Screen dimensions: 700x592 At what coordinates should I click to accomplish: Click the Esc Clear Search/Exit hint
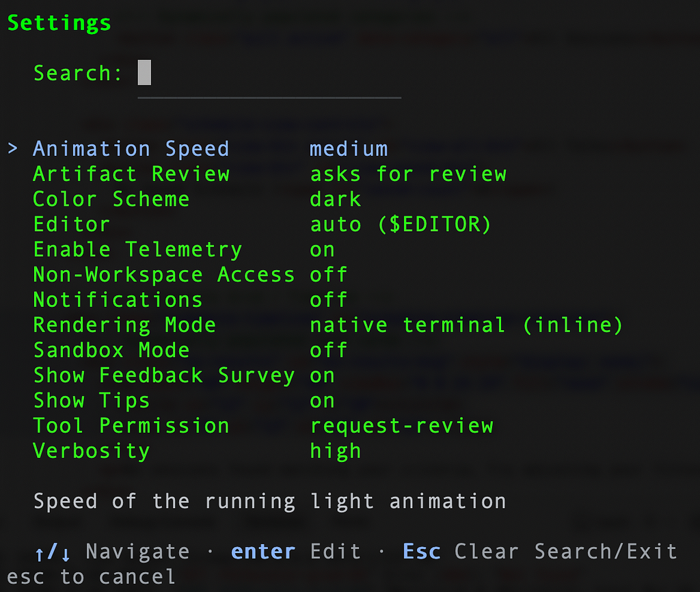[540, 552]
